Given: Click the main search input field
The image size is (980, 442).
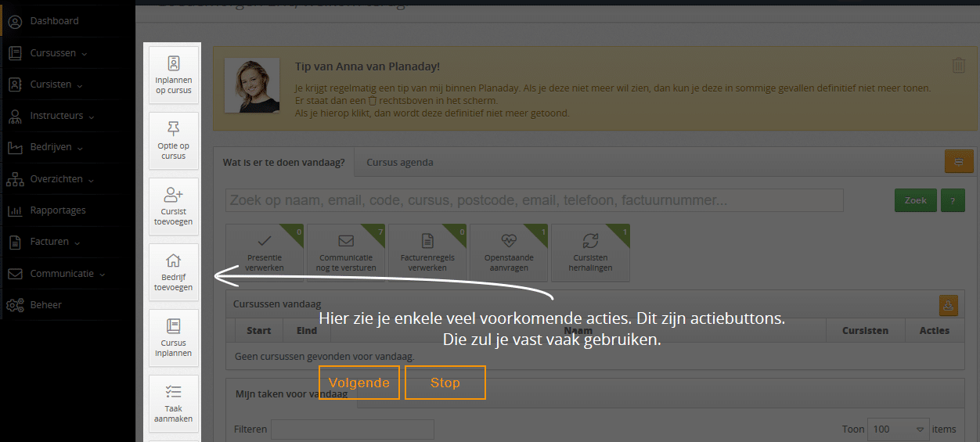Looking at the screenshot, I should (x=534, y=200).
